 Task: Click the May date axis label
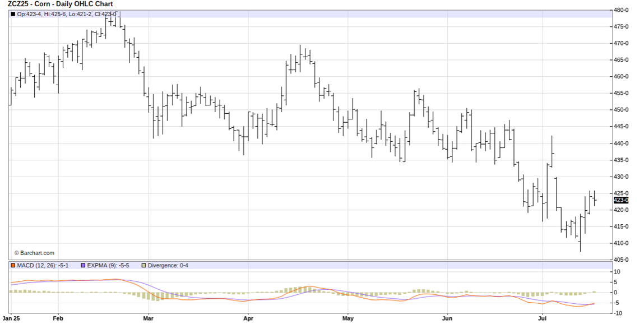click(348, 318)
